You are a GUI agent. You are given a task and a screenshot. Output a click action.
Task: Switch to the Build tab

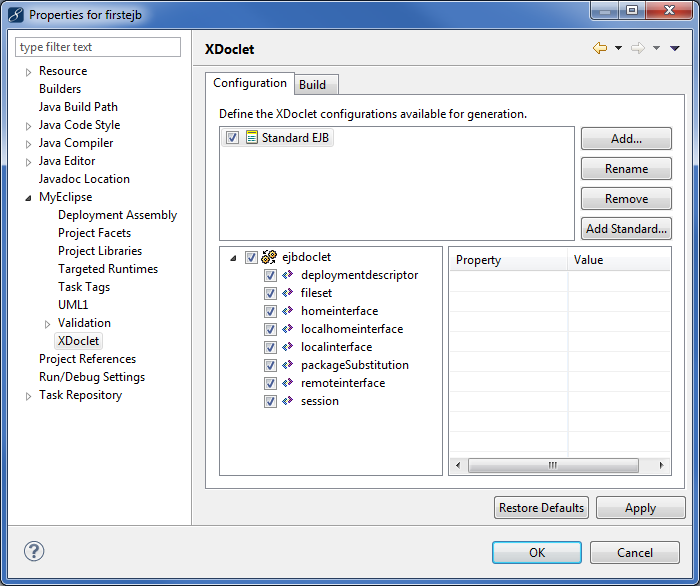click(312, 85)
